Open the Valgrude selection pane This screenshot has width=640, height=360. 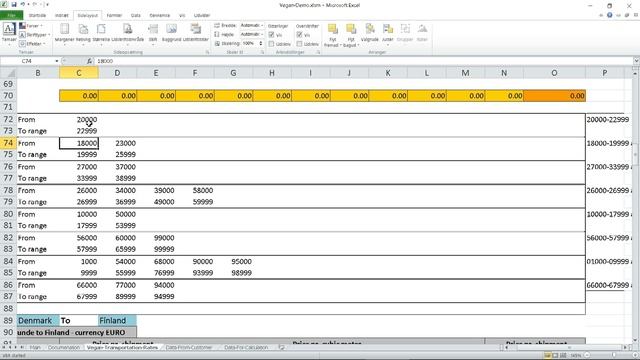click(370, 33)
